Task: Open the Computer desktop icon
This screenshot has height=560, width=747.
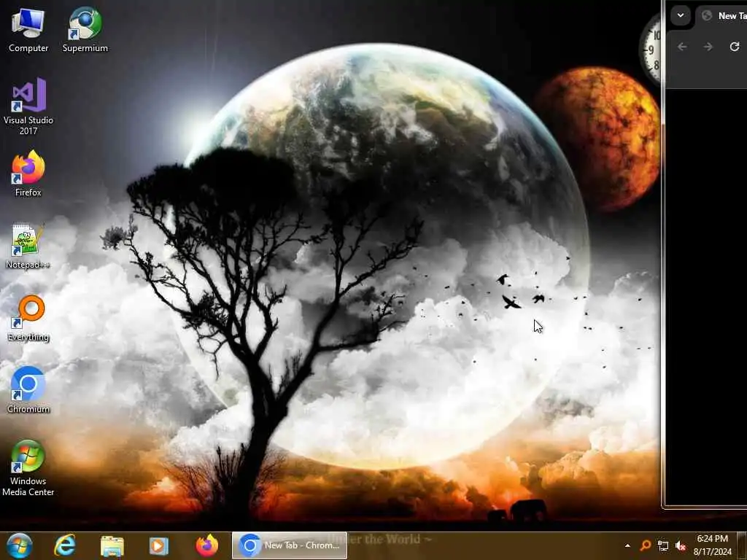Action: (28, 31)
